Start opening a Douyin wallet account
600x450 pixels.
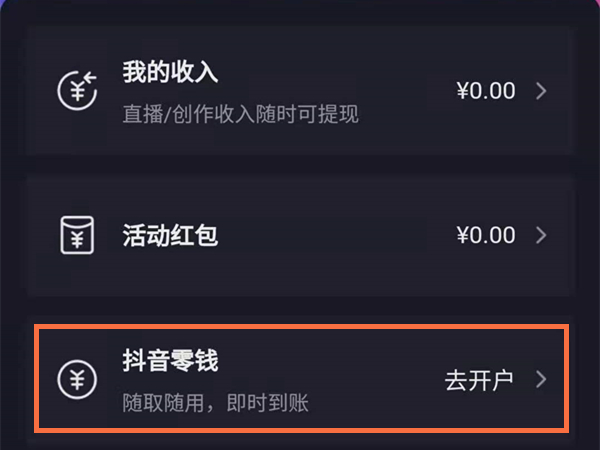(478, 380)
